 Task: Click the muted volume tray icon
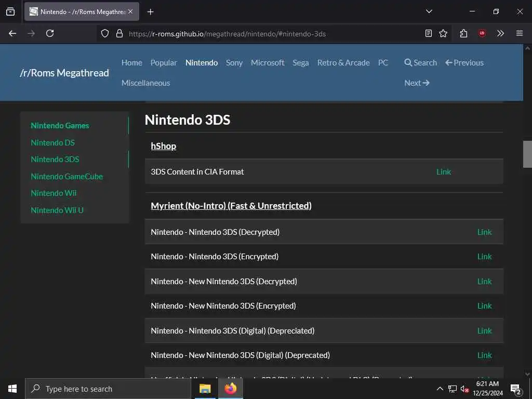pos(464,389)
